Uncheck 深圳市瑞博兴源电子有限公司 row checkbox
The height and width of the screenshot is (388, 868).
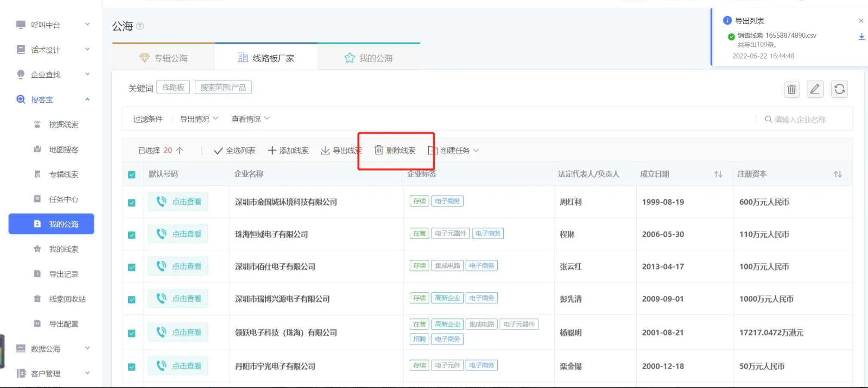coord(132,299)
